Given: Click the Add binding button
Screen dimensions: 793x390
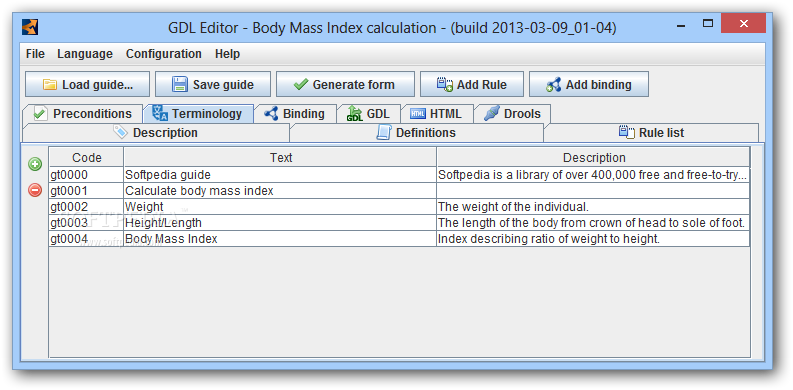Looking at the screenshot, I should coord(589,84).
